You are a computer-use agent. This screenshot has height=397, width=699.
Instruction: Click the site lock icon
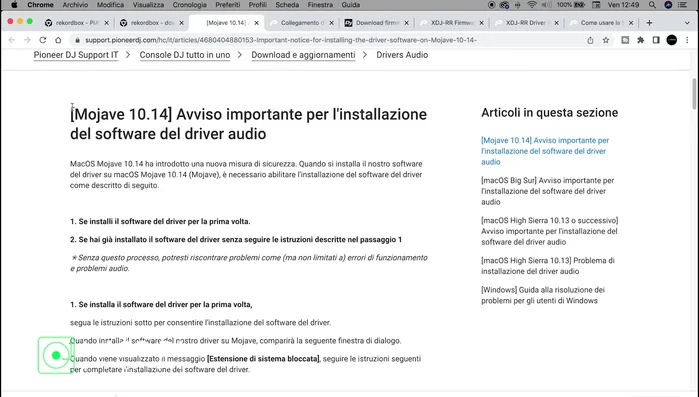point(77,40)
